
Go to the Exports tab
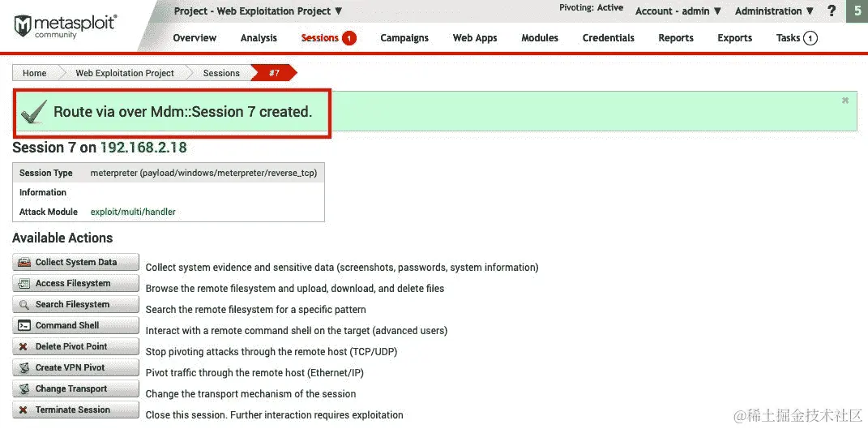[x=734, y=37]
